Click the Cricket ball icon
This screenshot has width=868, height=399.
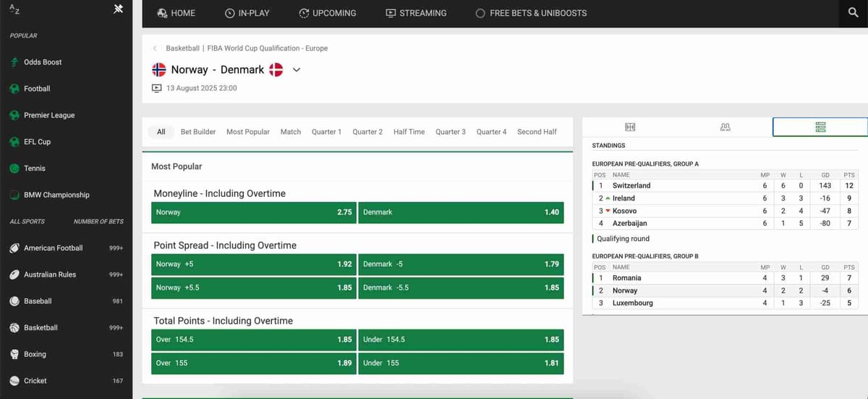tap(14, 381)
